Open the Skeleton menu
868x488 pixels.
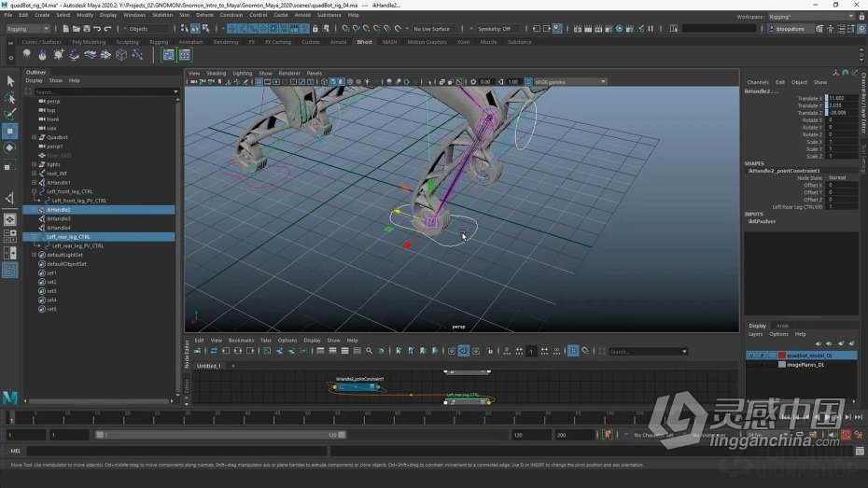(162, 16)
